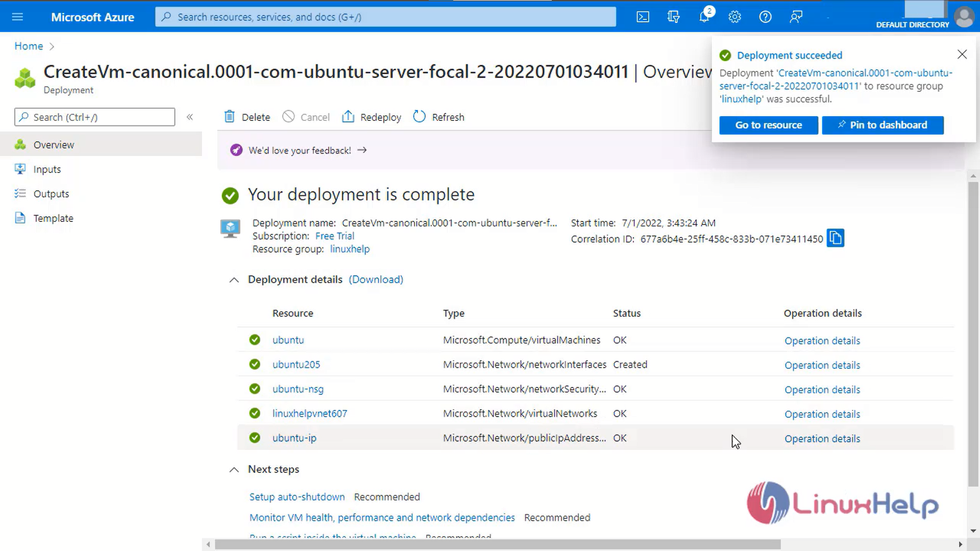
Task: Open the feedback icon in header
Action: tap(796, 17)
